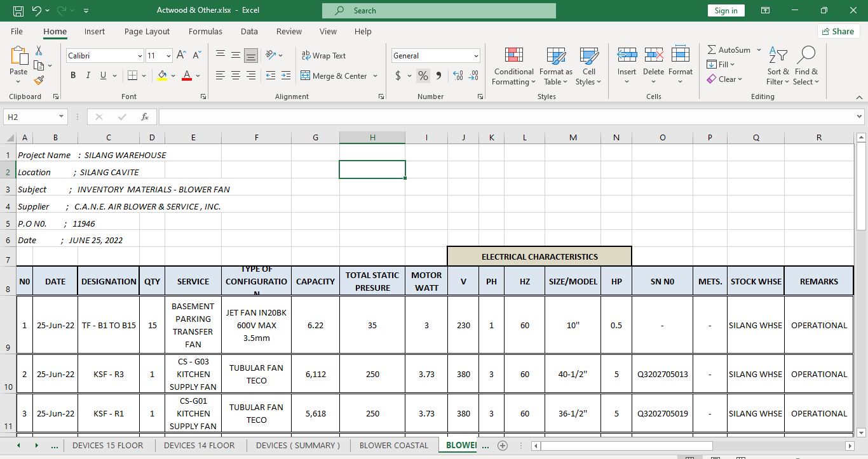Click inside the Search box

[438, 11]
